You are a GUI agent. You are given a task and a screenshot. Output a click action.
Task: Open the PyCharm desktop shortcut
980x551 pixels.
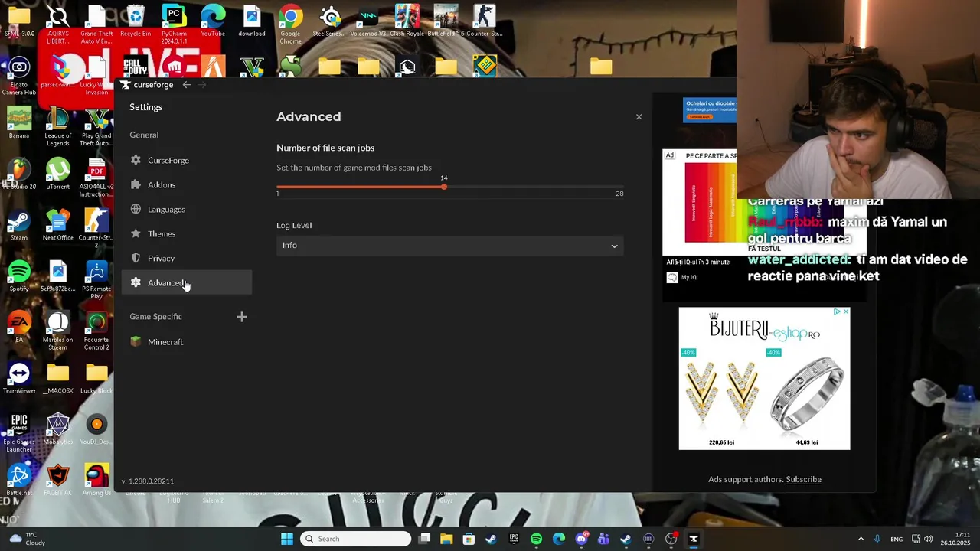(175, 24)
